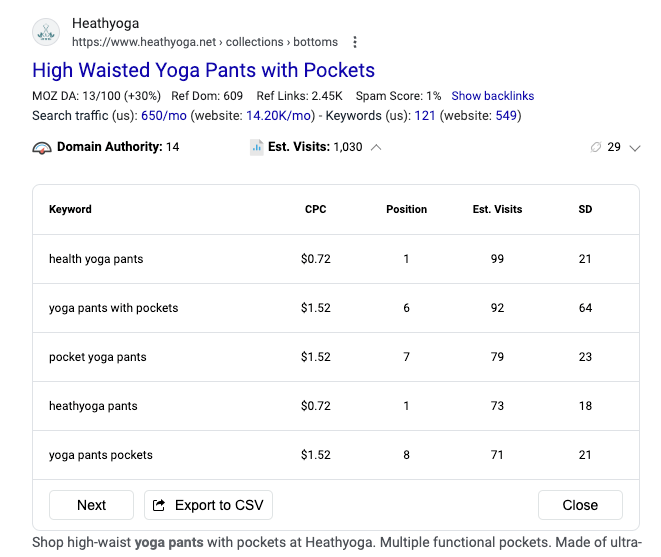Go to Next page of keywords
The height and width of the screenshot is (557, 661).
[91, 505]
